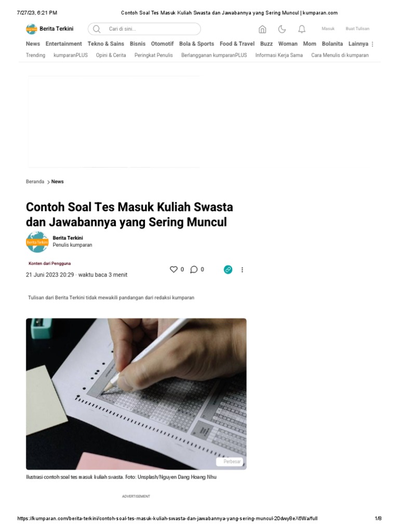Go to Beranda breadcrumb link
This screenshot has width=399, height=532.
click(x=35, y=181)
